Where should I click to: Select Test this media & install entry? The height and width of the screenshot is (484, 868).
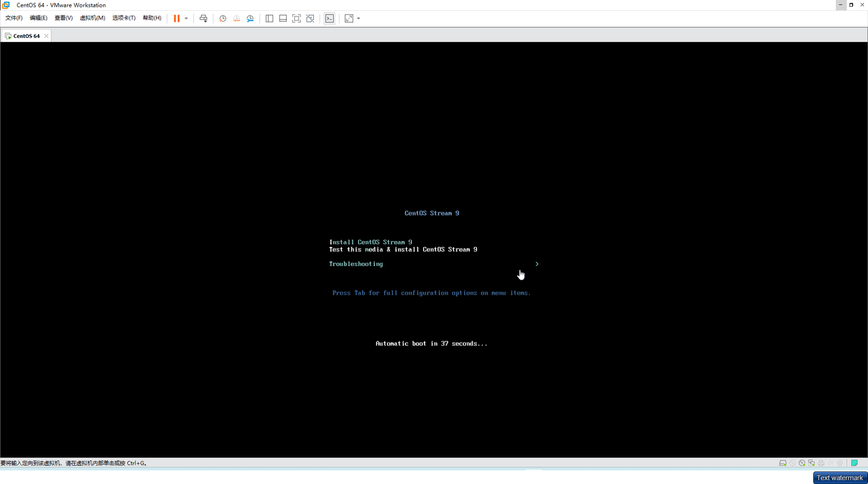coord(403,250)
